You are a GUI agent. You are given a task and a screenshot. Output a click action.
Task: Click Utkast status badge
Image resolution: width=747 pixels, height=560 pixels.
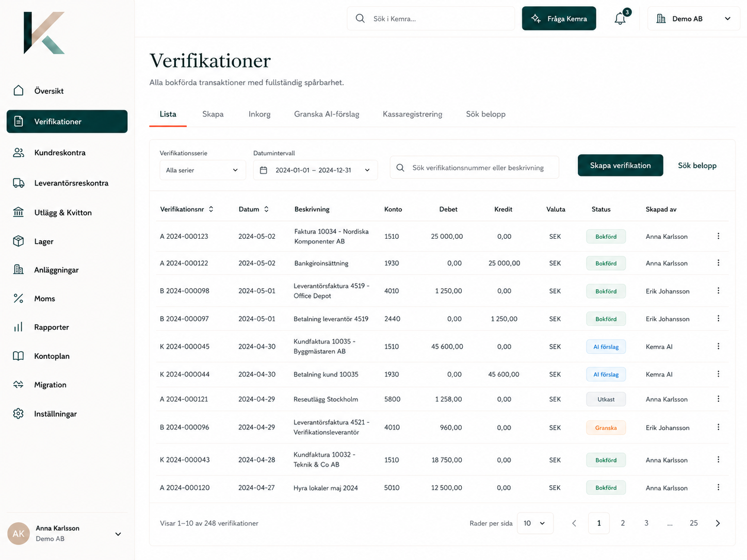(x=606, y=399)
